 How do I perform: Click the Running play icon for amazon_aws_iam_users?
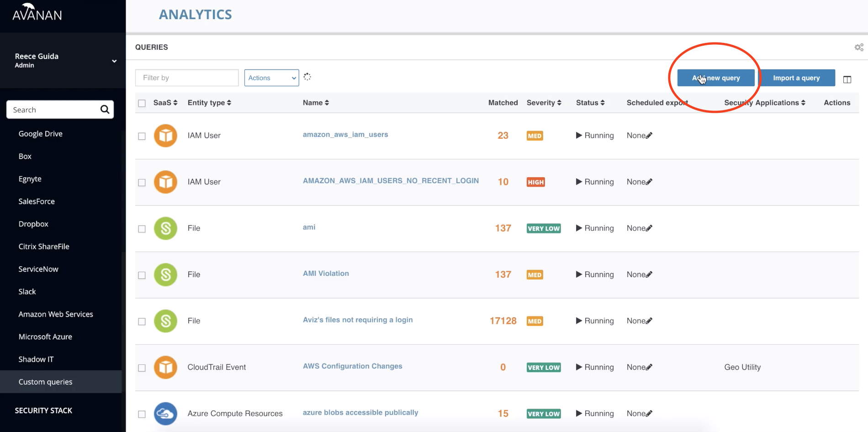coord(579,135)
